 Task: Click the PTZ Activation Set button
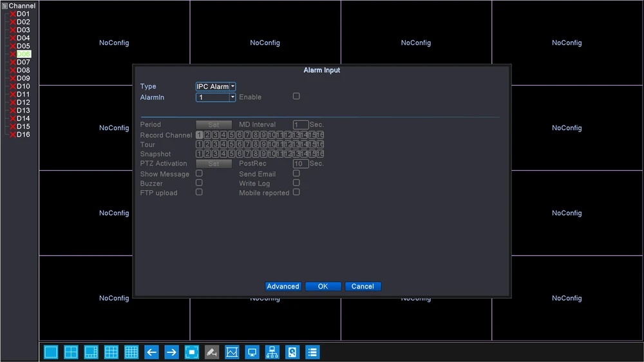tap(214, 164)
